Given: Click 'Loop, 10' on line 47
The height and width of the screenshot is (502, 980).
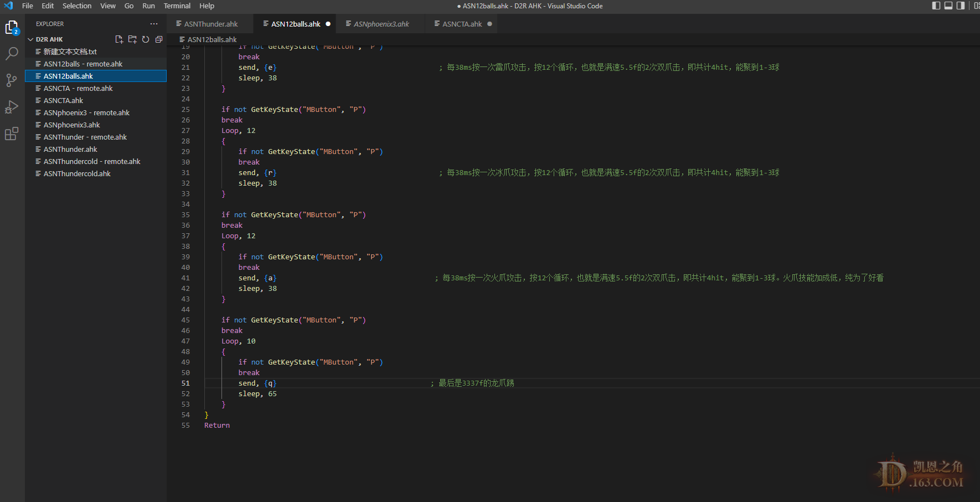Looking at the screenshot, I should coord(239,341).
